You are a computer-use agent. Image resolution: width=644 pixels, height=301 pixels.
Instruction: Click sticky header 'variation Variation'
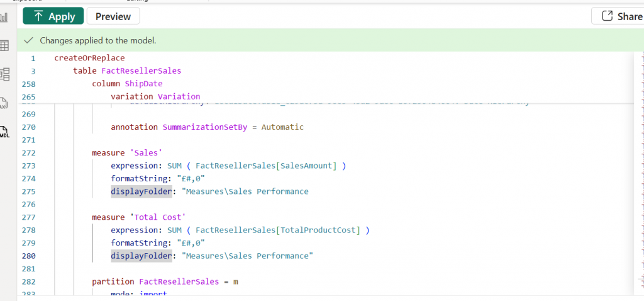coord(155,97)
